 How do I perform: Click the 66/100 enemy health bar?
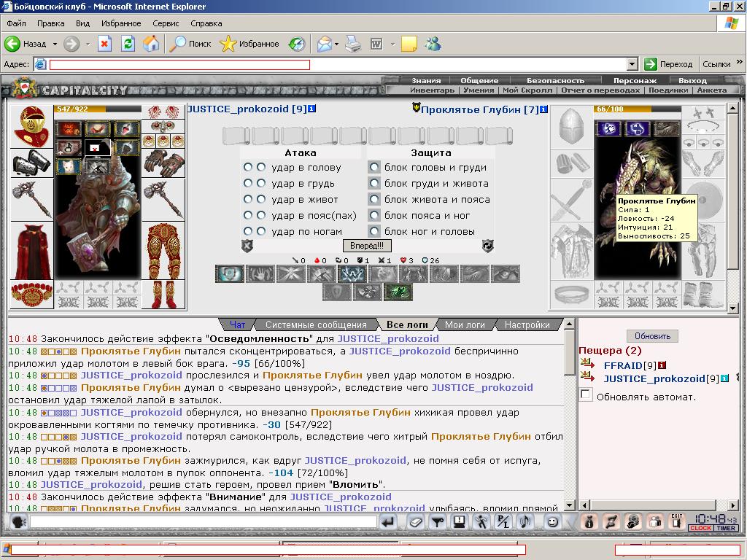coord(638,109)
